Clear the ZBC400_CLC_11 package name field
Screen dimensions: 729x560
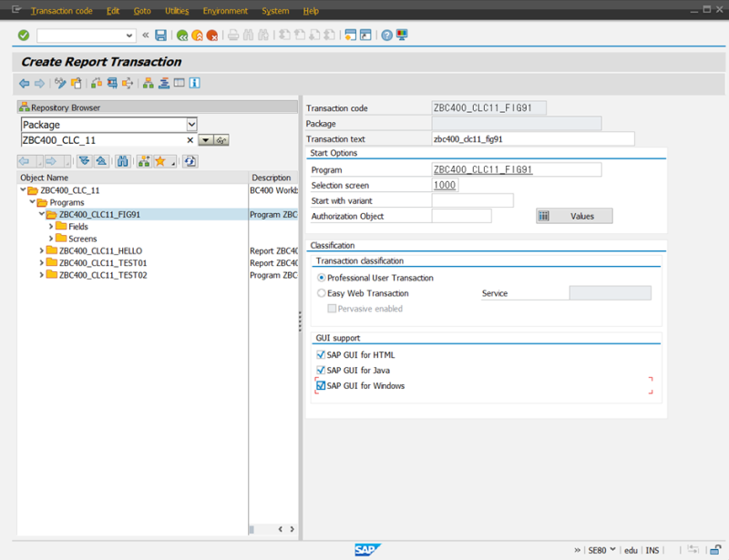190,140
